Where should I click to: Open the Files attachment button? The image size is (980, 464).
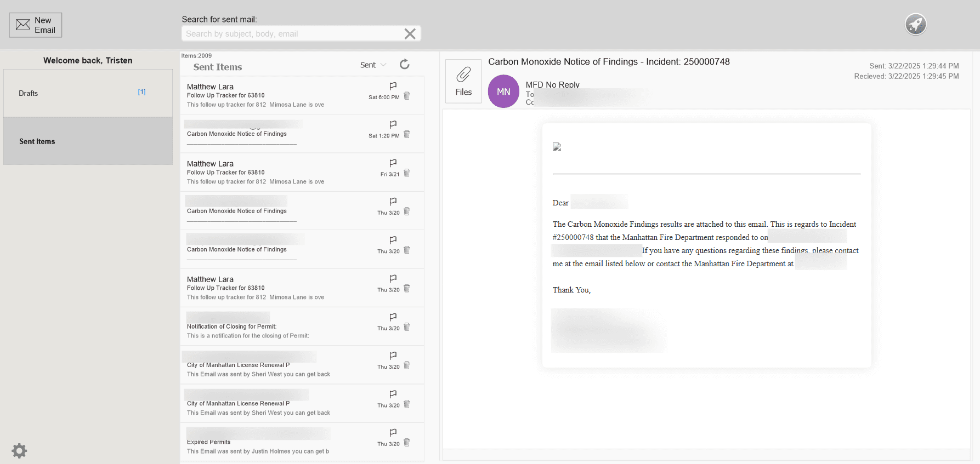click(463, 82)
